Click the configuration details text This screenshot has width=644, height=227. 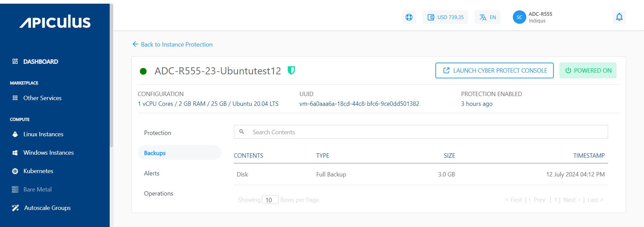208,104
